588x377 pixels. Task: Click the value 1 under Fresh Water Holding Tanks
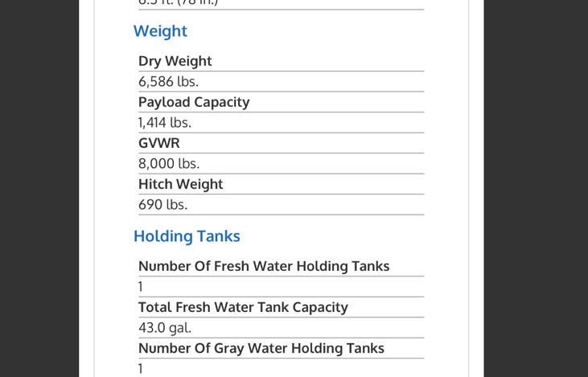pos(141,287)
